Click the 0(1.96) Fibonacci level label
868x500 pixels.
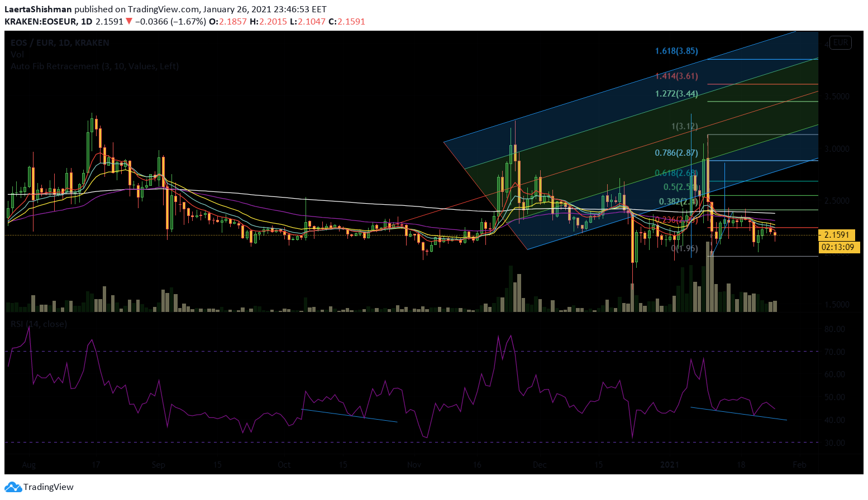(684, 248)
